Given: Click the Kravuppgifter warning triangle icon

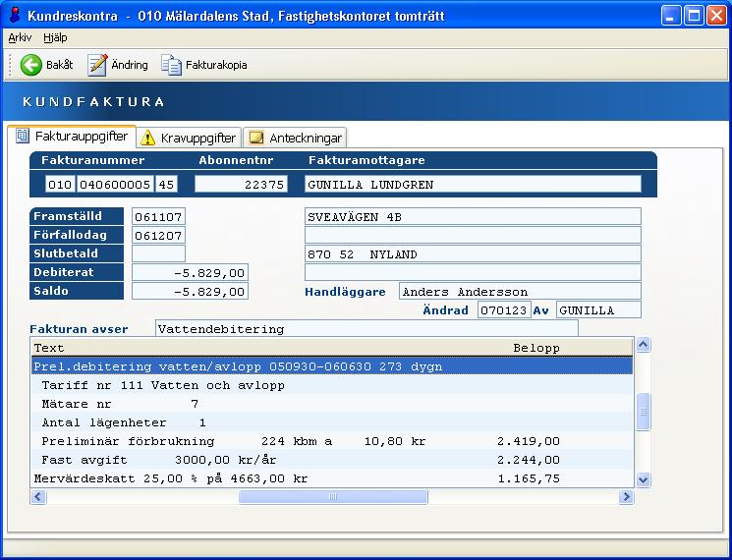Looking at the screenshot, I should pos(147,138).
